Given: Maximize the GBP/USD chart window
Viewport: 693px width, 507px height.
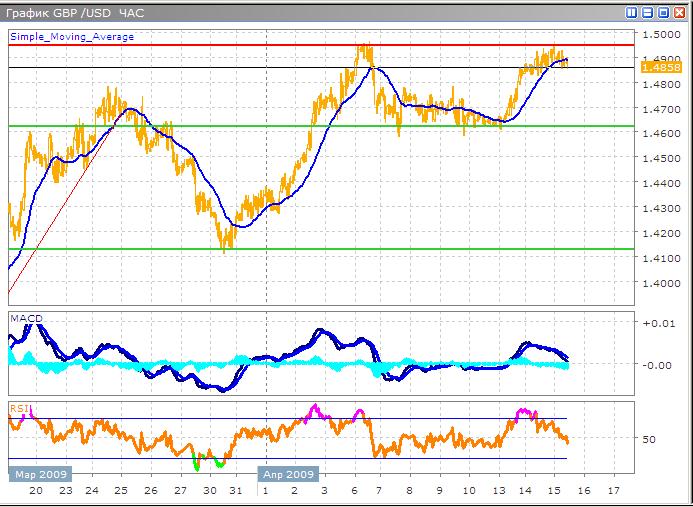Looking at the screenshot, I should point(662,13).
